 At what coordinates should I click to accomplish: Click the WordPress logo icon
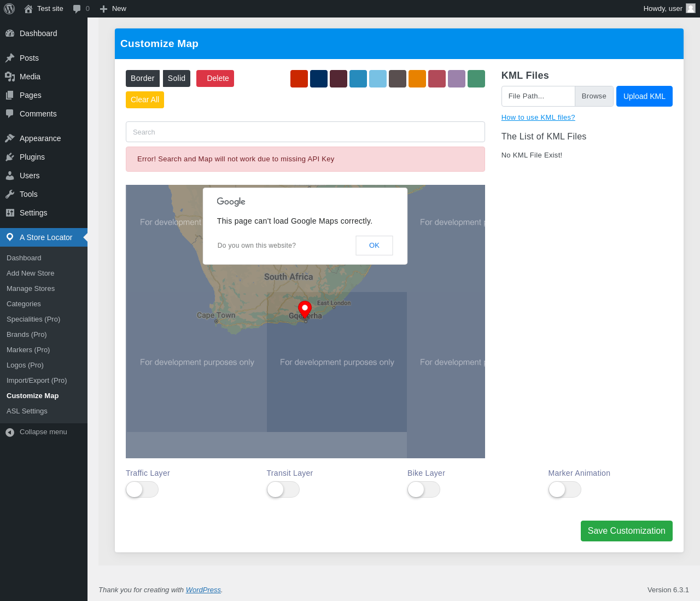9,9
